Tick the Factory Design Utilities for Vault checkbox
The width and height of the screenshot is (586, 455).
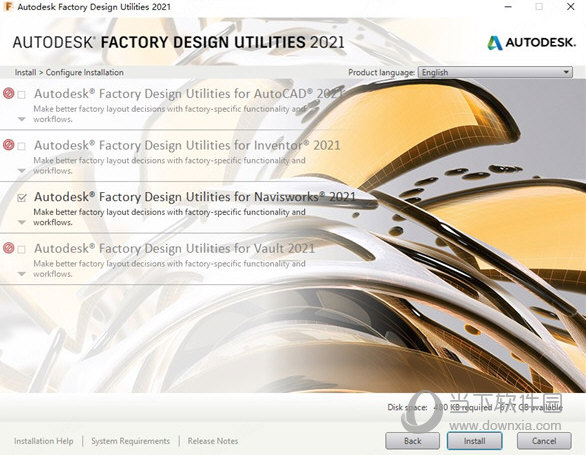point(22,249)
